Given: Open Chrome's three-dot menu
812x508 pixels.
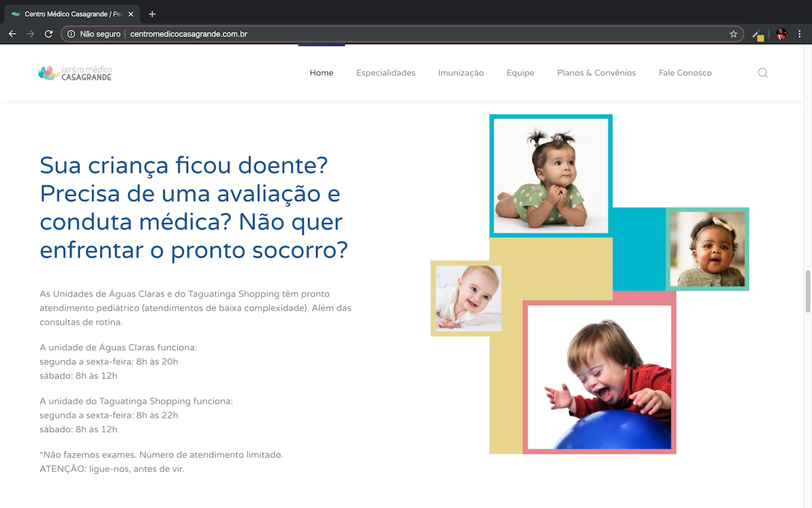Looking at the screenshot, I should tap(800, 34).
